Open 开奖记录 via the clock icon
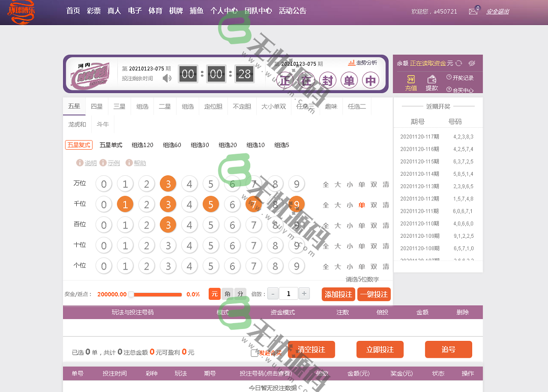Image resolution: width=548 pixels, height=392 pixels. coord(449,77)
